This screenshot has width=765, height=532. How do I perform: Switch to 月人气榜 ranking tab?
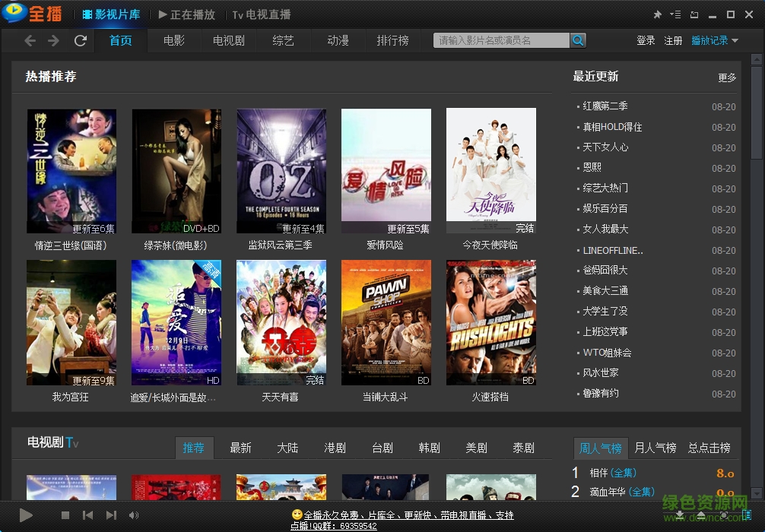tap(655, 448)
